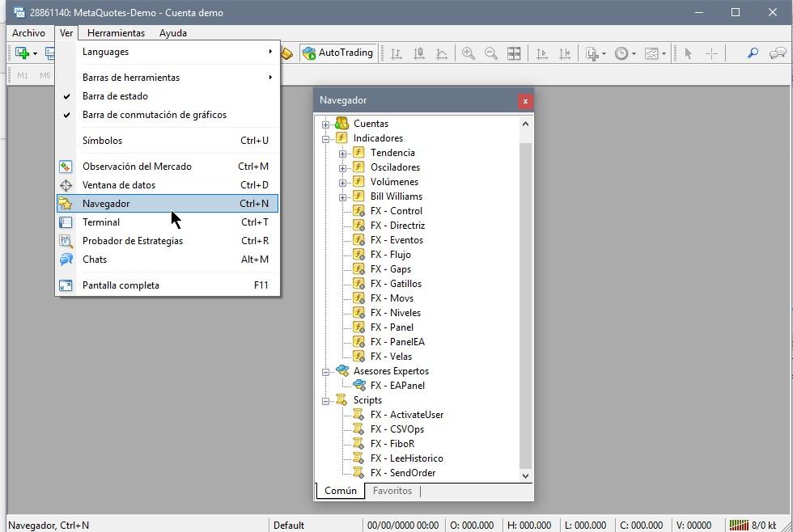The width and height of the screenshot is (793, 532).
Task: Switch chart to line chart mode
Action: click(x=442, y=53)
